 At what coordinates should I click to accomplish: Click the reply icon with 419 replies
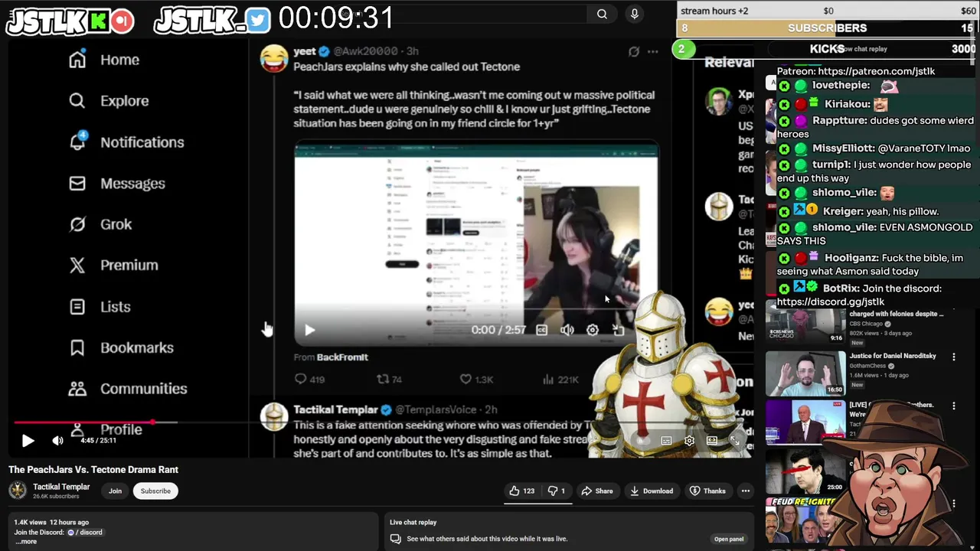click(x=300, y=379)
